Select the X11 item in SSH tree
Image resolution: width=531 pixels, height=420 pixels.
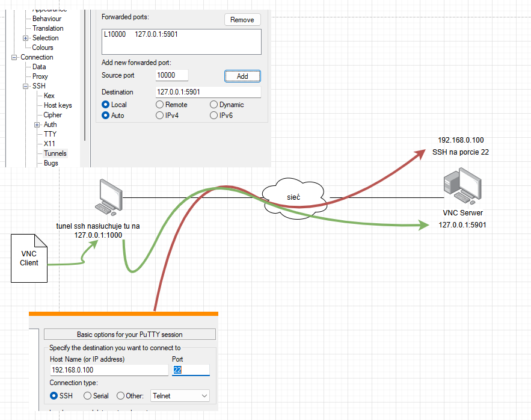point(49,144)
